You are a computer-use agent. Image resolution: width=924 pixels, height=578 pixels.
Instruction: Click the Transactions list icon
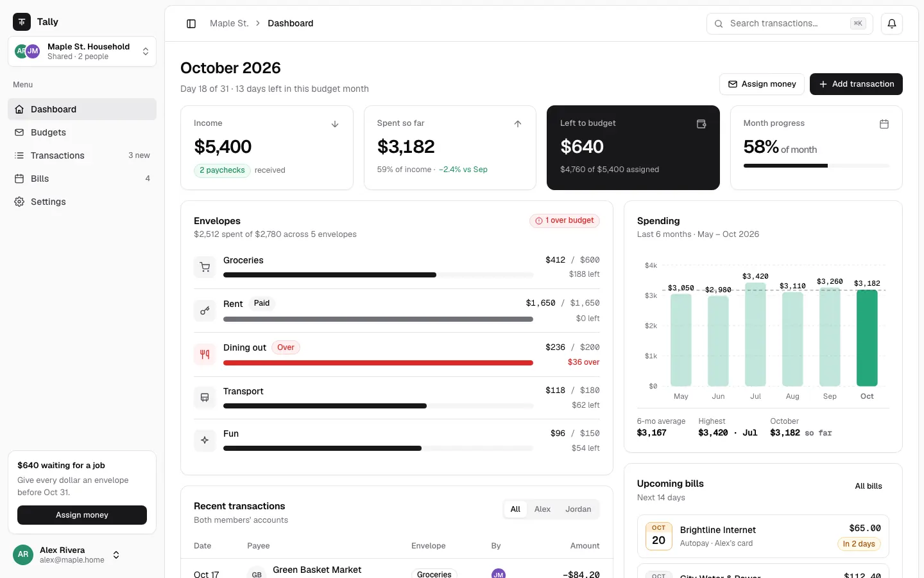(19, 155)
